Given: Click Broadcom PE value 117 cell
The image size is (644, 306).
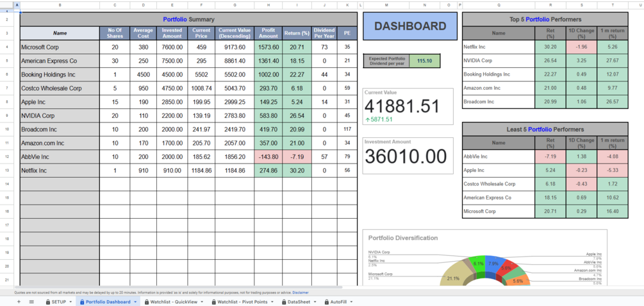Looking at the screenshot, I should (347, 130).
